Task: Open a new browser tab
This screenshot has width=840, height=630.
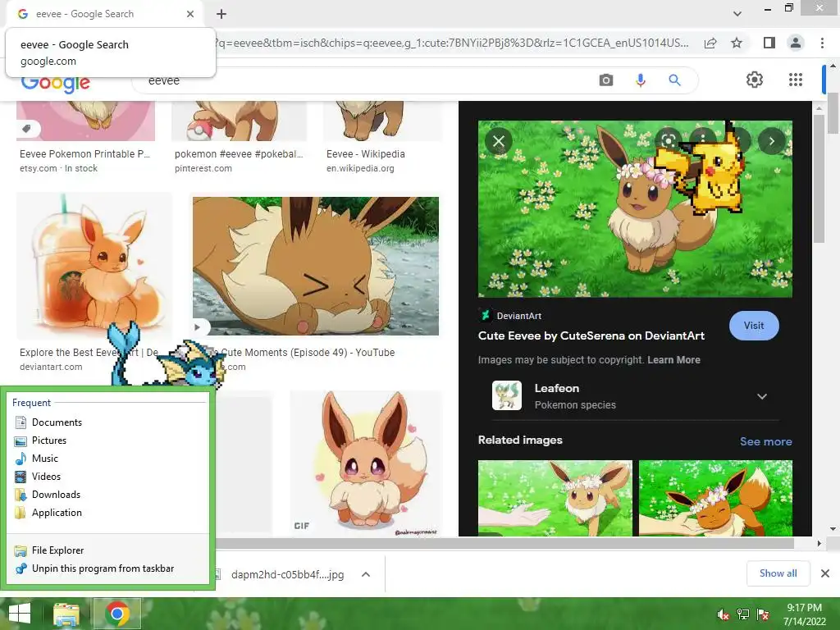Action: (221, 14)
